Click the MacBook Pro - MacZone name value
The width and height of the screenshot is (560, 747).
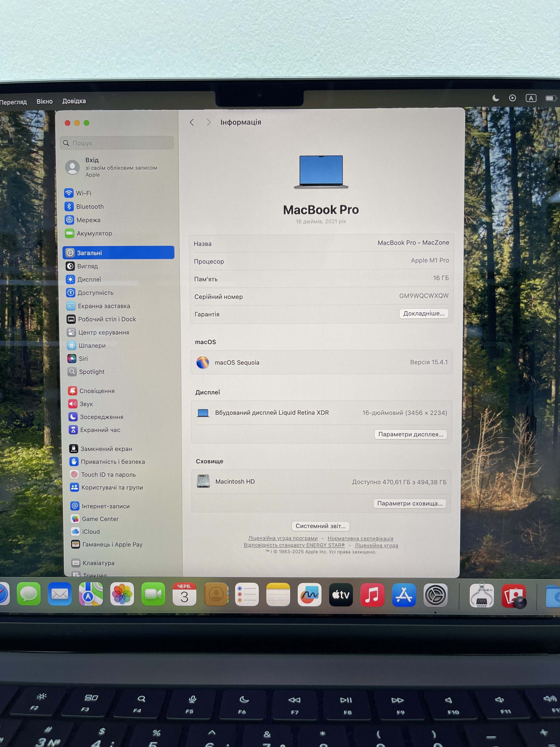pos(413,242)
